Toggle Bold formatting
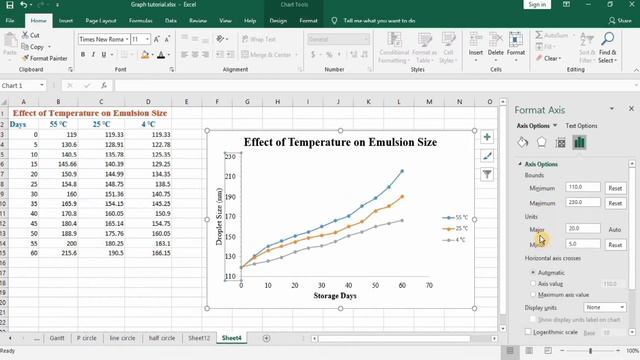Image resolution: width=640 pixels, height=360 pixels. coord(83,54)
